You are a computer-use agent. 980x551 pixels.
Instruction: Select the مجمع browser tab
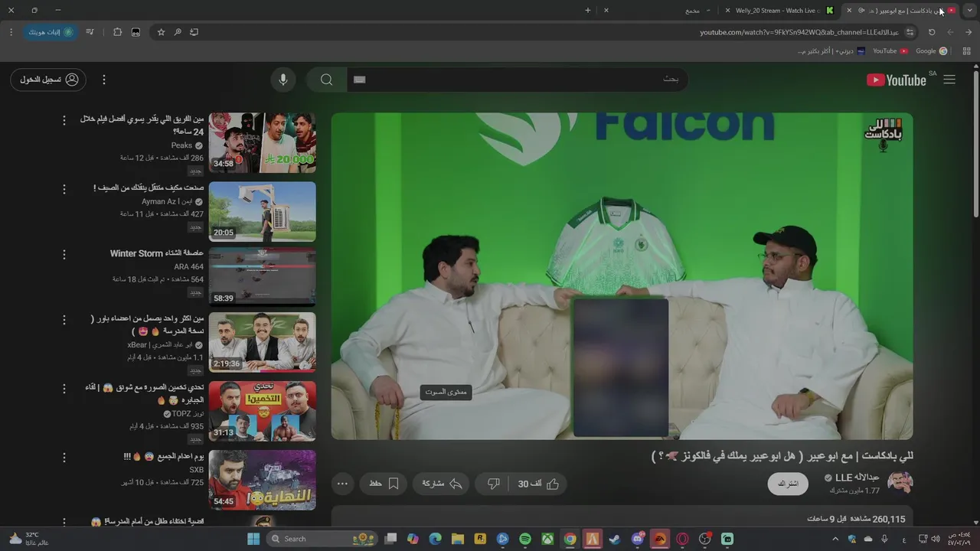point(660,11)
